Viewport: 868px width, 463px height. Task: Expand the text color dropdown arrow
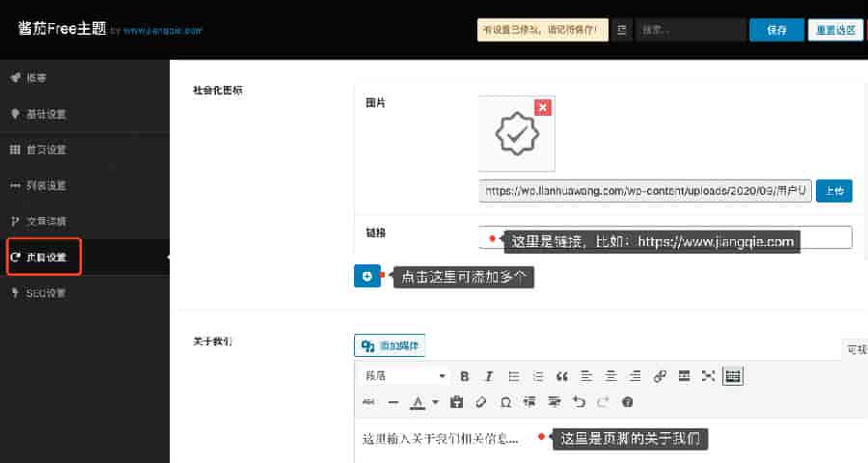(x=435, y=401)
